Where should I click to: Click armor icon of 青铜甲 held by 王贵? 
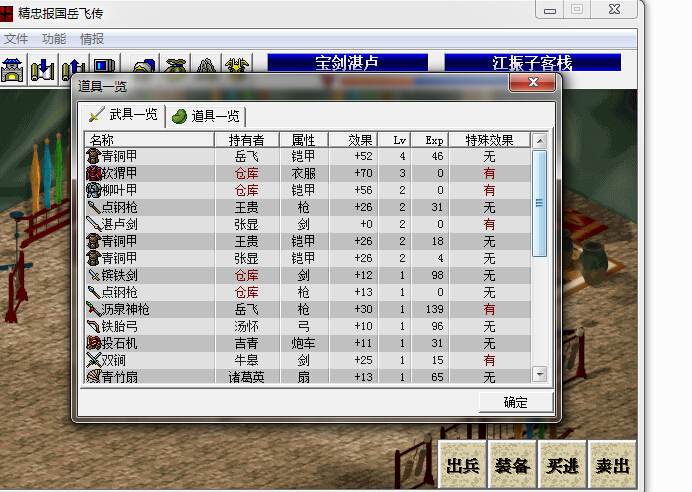click(x=94, y=241)
